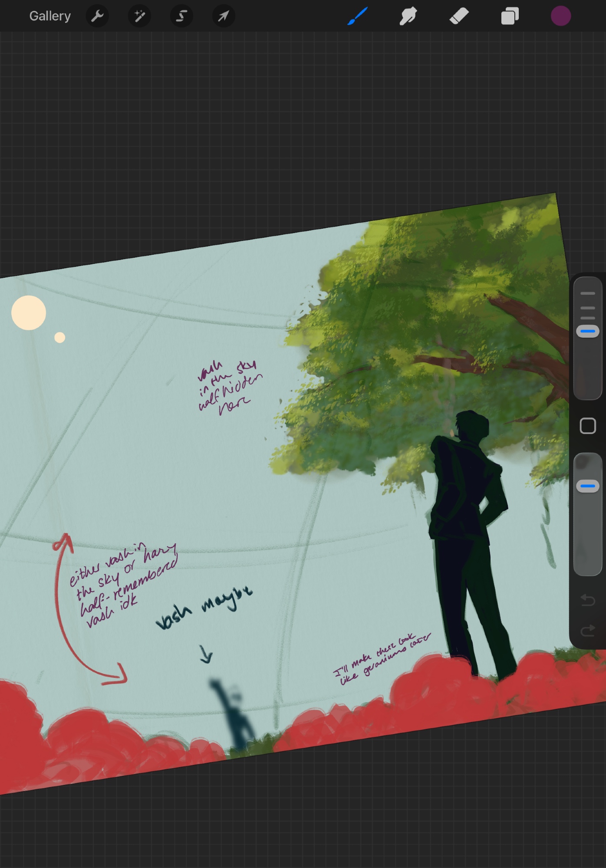The image size is (606, 868).
Task: Tap the undo arrow in sidebar
Action: 588,600
